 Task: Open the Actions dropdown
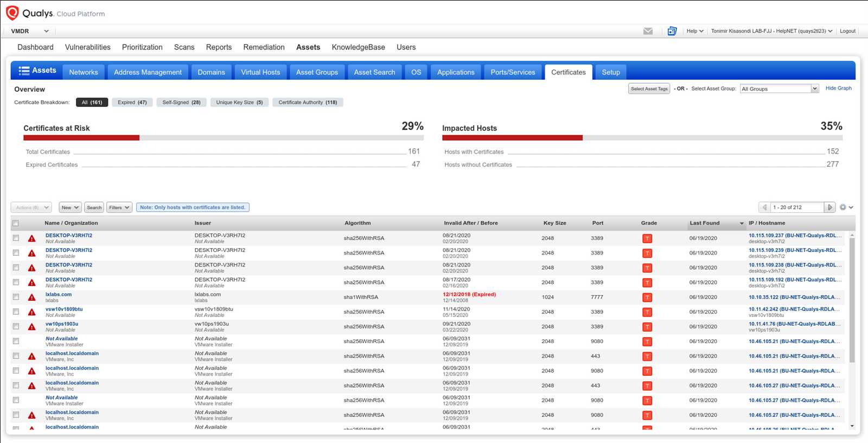coord(31,207)
